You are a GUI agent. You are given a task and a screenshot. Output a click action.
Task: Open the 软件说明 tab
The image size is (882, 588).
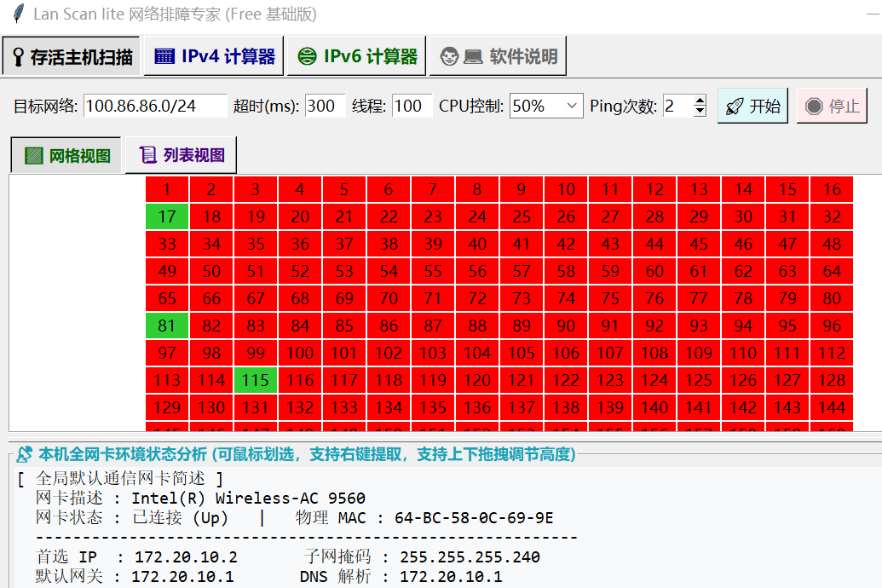(x=498, y=56)
